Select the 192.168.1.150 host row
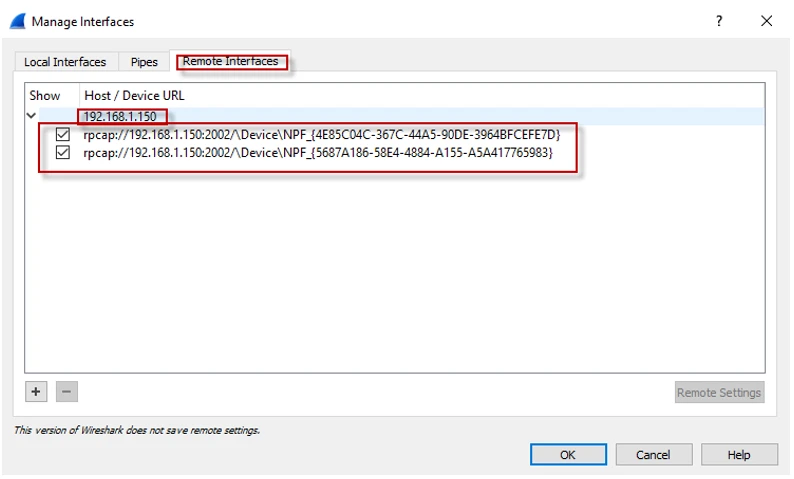The image size is (794, 479). tap(119, 116)
